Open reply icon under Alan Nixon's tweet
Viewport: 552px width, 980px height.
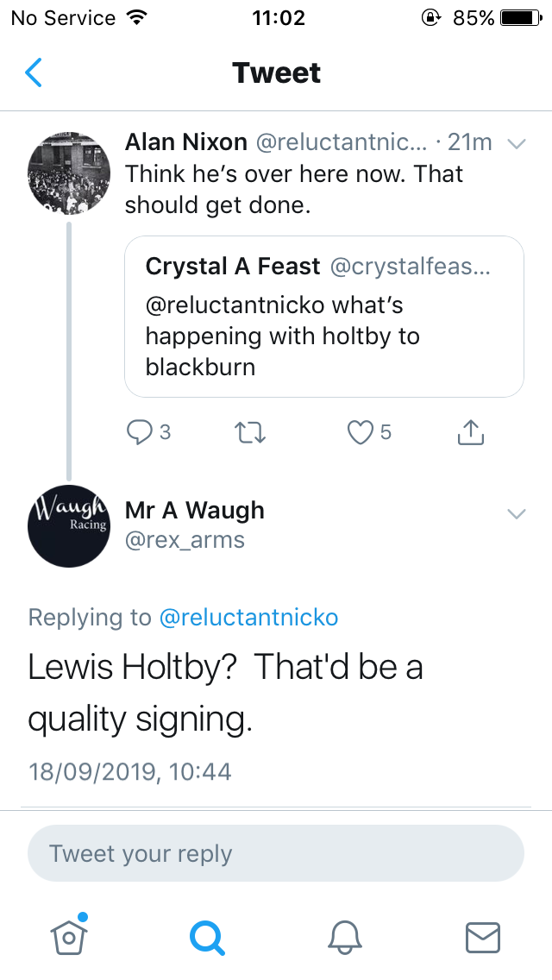tap(138, 432)
